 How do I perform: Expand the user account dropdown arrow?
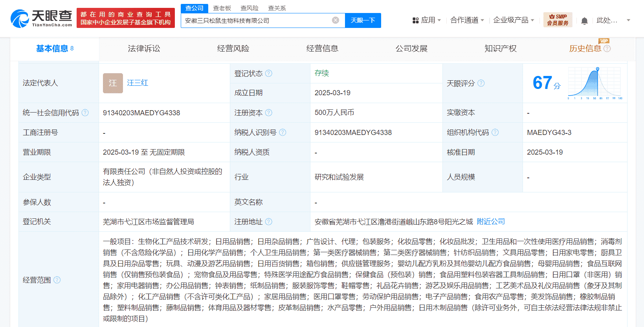[628, 20]
